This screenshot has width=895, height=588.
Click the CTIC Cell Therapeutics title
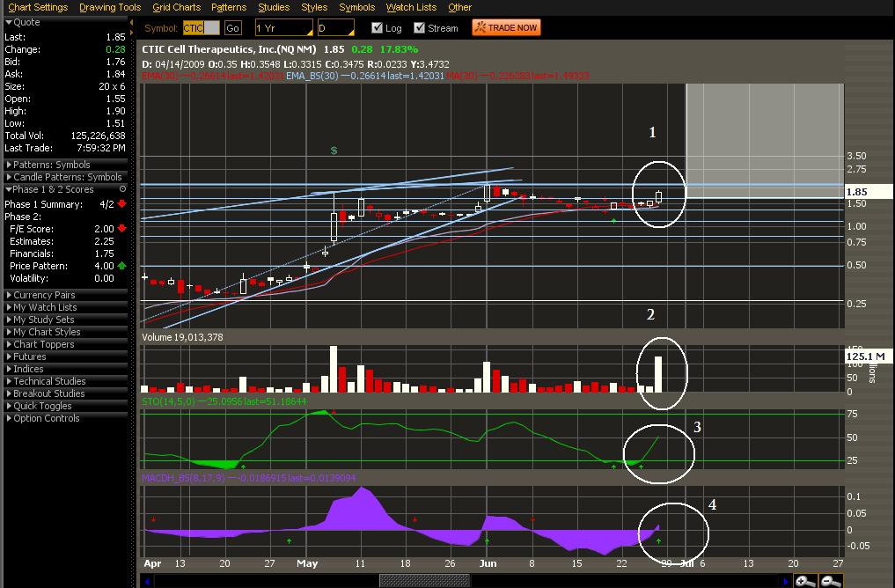229,49
